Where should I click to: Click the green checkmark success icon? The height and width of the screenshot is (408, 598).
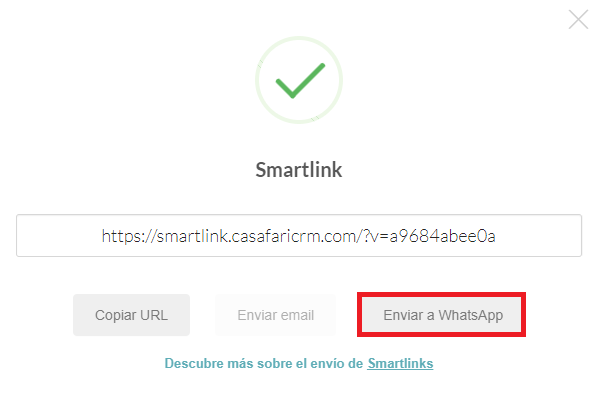pos(300,80)
